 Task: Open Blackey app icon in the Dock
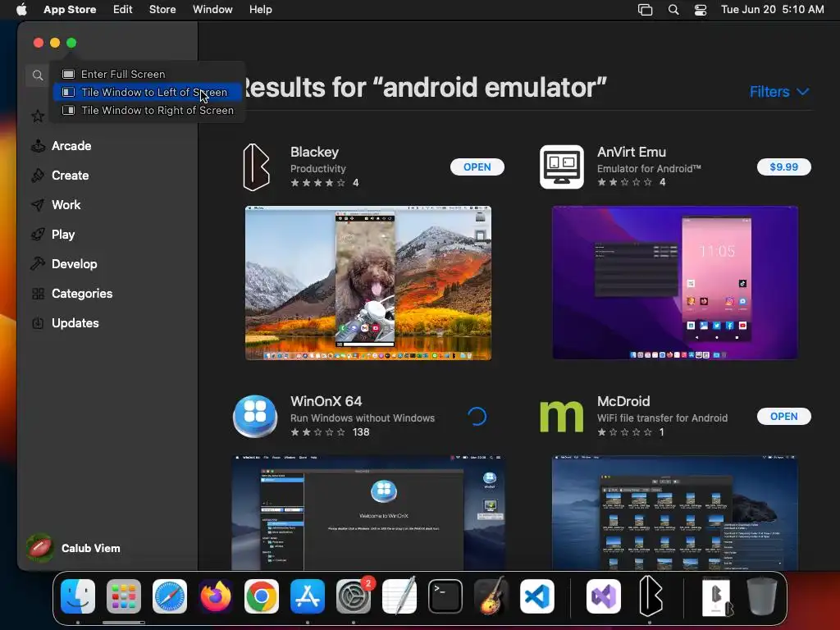(x=651, y=596)
